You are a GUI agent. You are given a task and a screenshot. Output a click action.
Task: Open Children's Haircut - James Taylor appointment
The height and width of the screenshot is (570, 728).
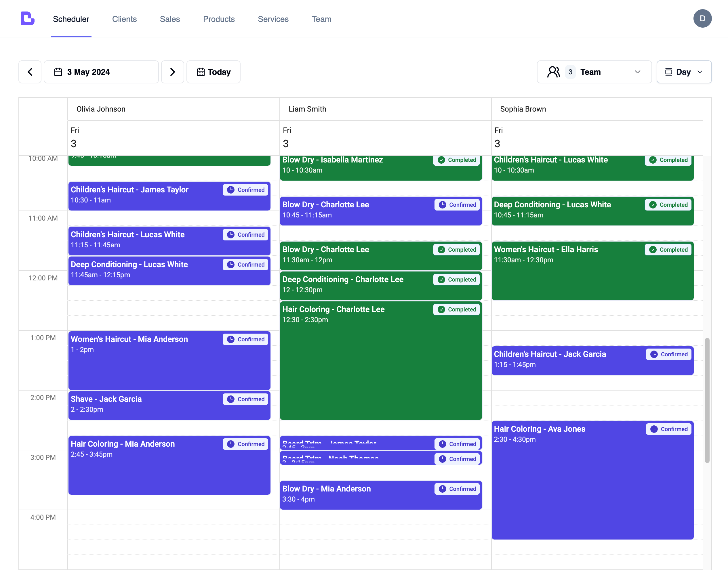(x=144, y=196)
